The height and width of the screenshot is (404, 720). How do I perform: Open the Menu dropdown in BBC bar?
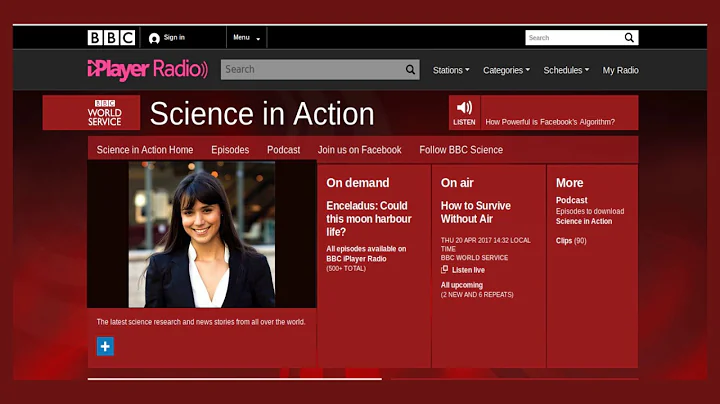pos(247,38)
